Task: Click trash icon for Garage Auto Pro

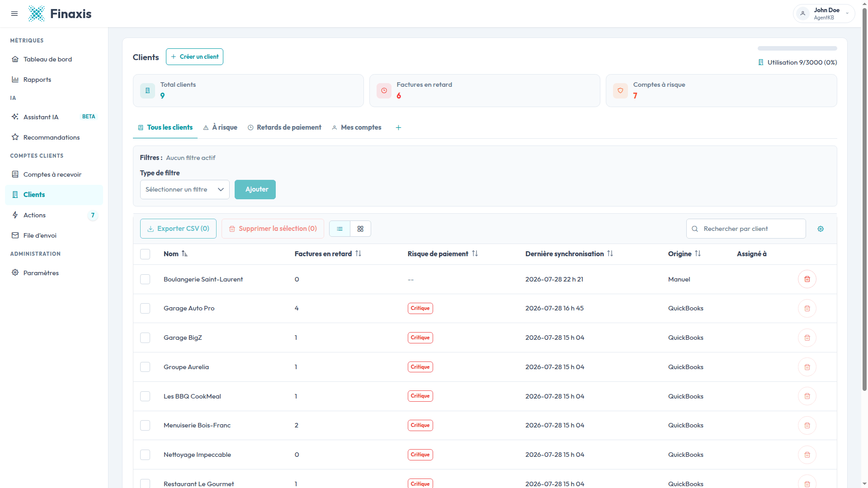Action: click(807, 309)
